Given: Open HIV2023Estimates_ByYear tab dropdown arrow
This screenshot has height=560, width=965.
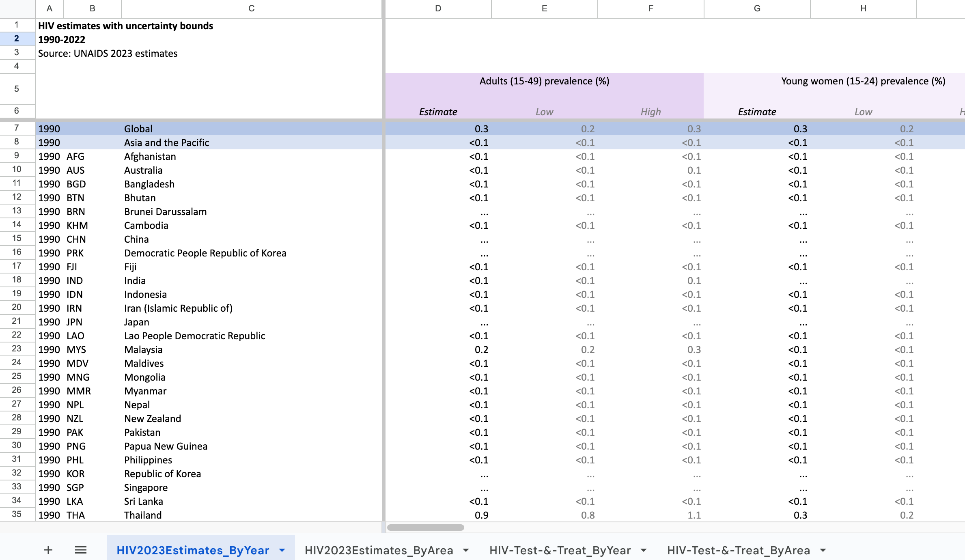Looking at the screenshot, I should pos(282,550).
